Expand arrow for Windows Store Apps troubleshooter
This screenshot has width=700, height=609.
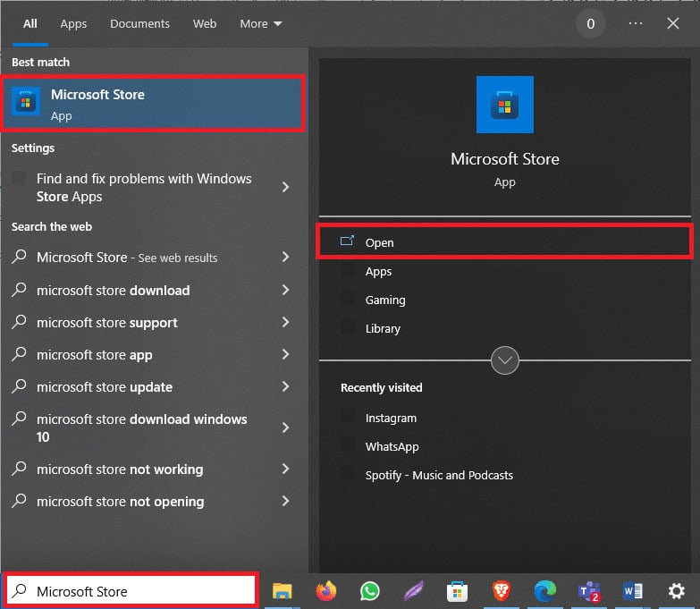[x=286, y=187]
